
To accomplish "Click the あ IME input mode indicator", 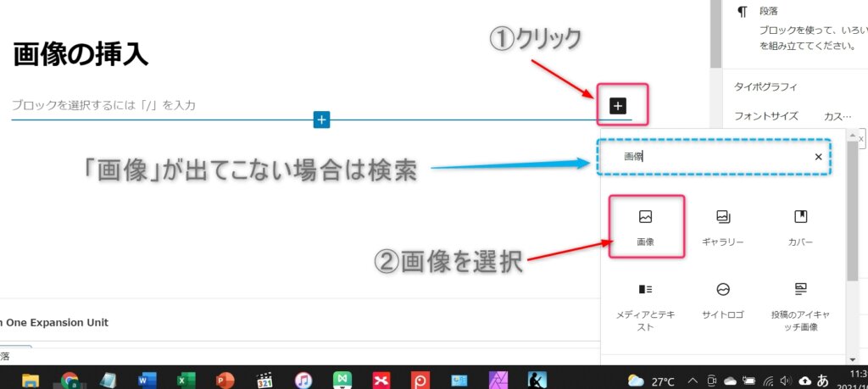I will click(823, 381).
